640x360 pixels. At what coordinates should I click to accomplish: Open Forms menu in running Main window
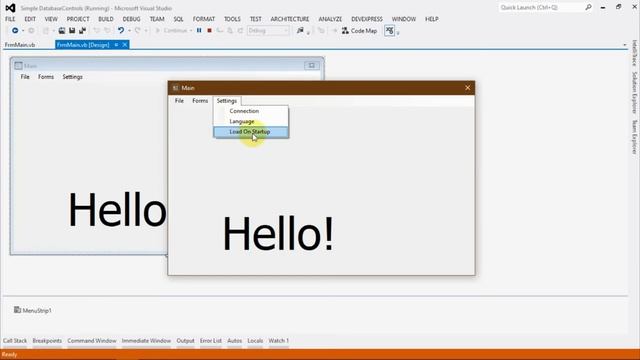point(200,101)
